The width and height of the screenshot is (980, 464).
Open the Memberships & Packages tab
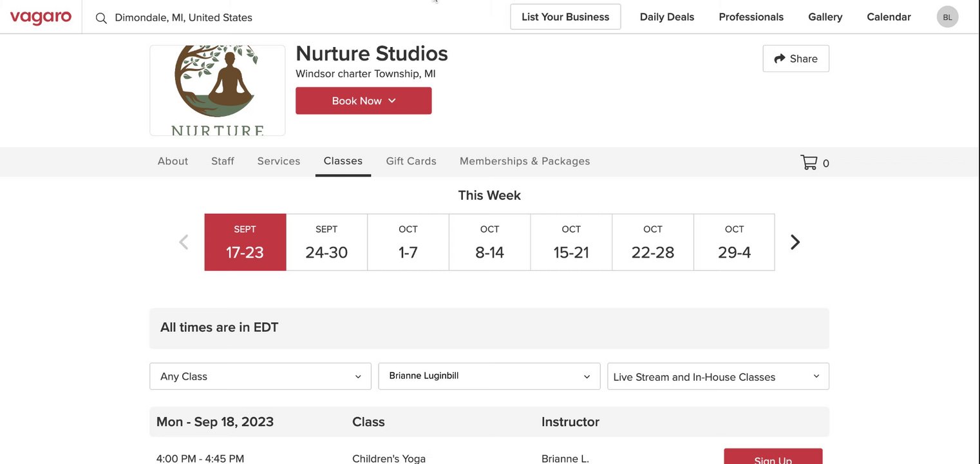[525, 161]
